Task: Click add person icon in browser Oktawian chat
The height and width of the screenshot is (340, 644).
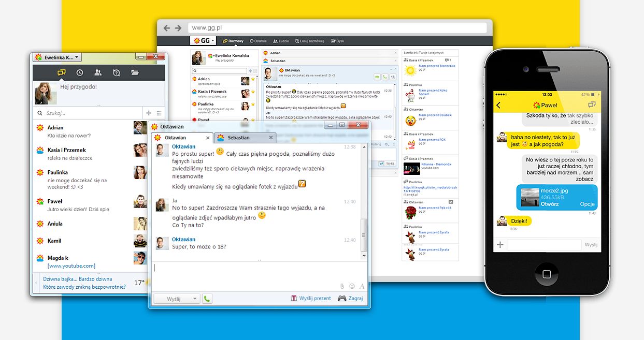Action: (x=393, y=76)
